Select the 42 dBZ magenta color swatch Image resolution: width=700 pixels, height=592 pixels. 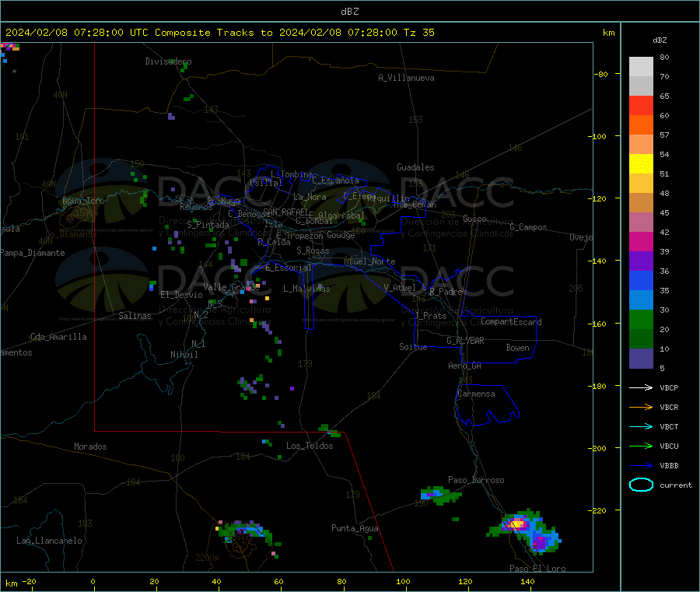click(641, 241)
